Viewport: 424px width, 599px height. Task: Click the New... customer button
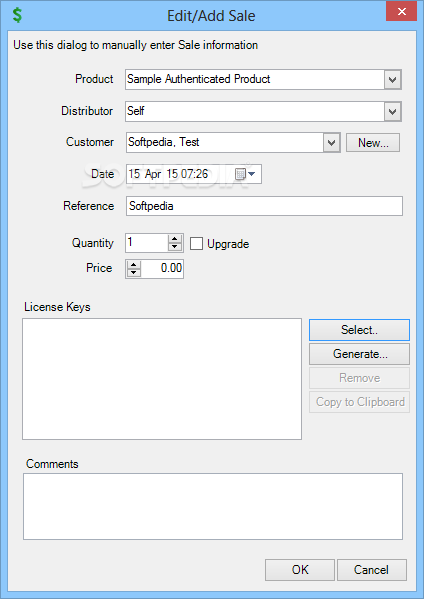point(373,143)
